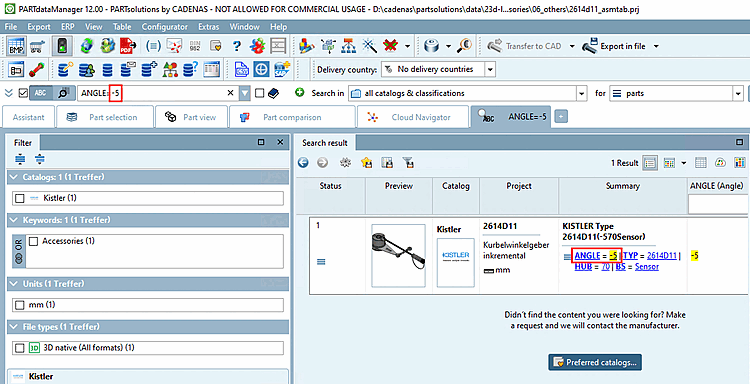The width and height of the screenshot is (750, 384).
Task: Click the favorites star save icon
Action: (x=366, y=163)
